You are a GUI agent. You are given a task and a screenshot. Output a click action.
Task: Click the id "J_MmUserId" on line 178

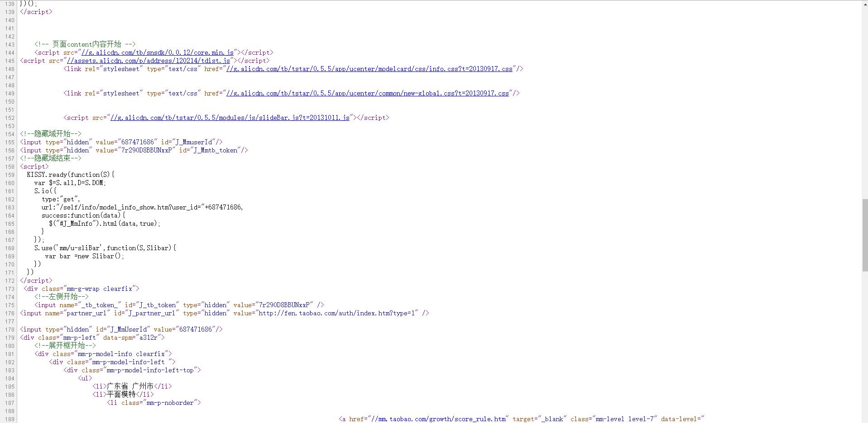(129, 329)
